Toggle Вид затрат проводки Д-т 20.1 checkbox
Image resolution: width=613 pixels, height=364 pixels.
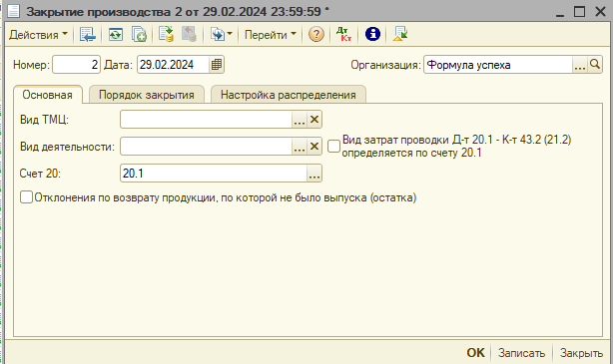[x=333, y=146]
